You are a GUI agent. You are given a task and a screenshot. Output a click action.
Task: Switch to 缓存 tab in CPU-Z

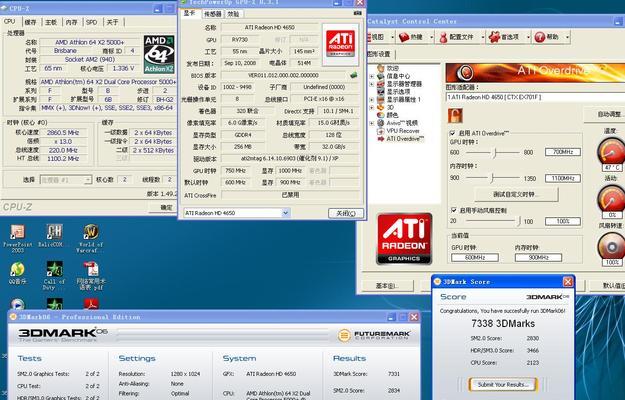tap(30, 22)
